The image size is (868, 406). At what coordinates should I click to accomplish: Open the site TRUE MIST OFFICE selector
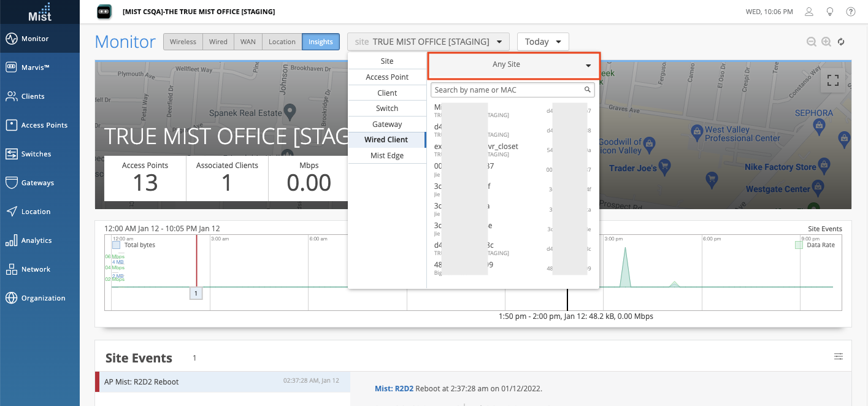point(428,42)
